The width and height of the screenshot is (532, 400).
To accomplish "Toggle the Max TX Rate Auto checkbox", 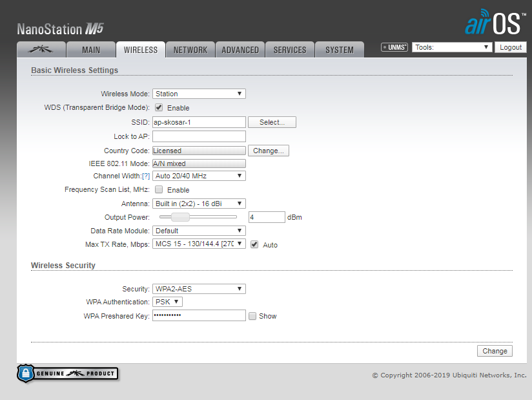I will pyautogui.click(x=254, y=244).
